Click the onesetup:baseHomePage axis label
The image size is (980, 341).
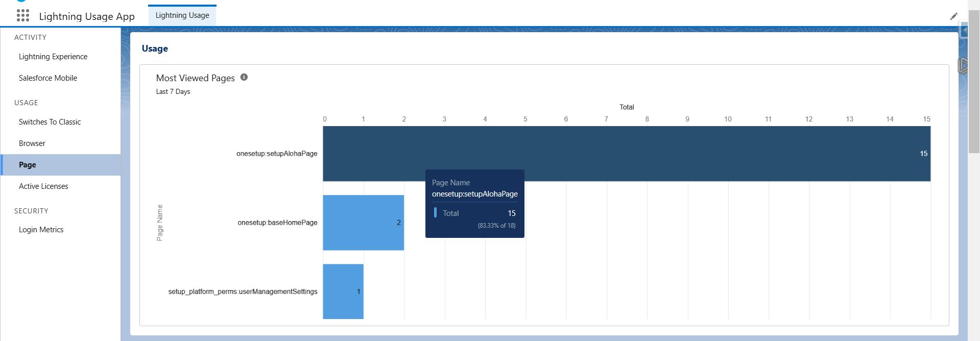click(277, 223)
